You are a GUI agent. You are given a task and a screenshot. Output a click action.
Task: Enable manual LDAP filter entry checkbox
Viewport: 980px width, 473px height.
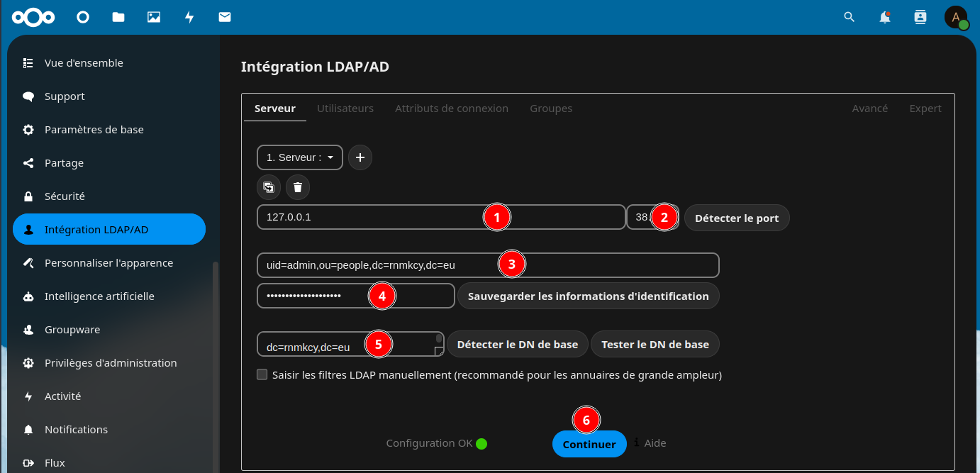click(262, 374)
